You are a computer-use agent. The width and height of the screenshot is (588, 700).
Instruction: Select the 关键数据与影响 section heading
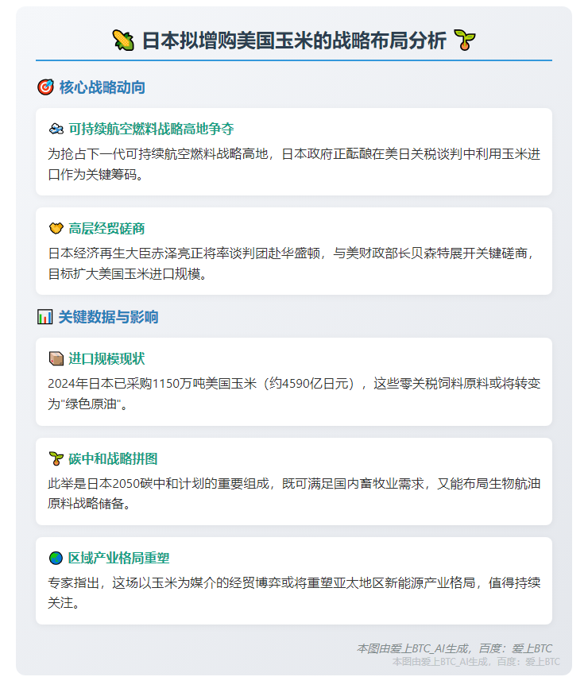click(109, 317)
